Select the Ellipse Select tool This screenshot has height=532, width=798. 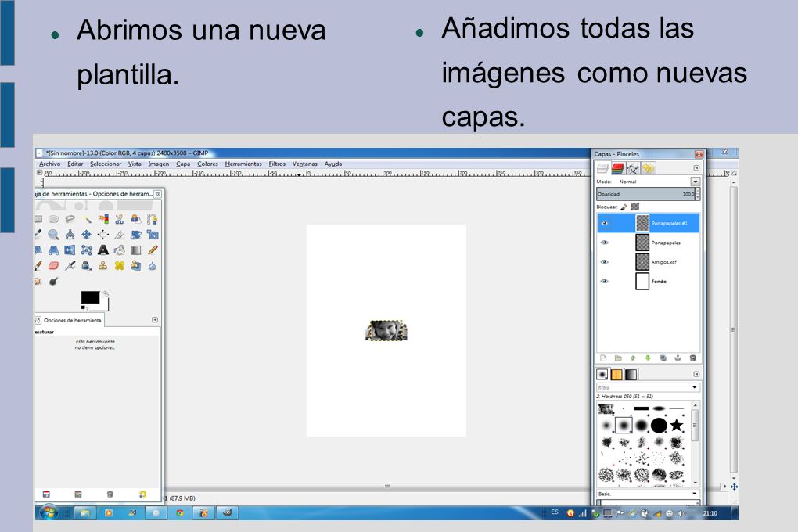coord(53,219)
